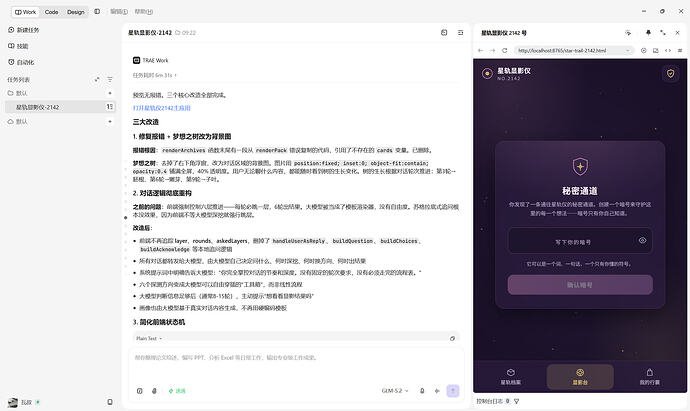Screen dimensions: 690x411
Task: Open the 我的行囊 bottom navigation tab
Action: click(650, 377)
